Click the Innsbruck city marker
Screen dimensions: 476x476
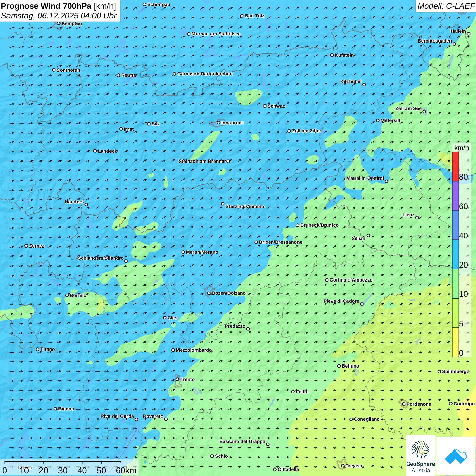pyautogui.click(x=219, y=123)
